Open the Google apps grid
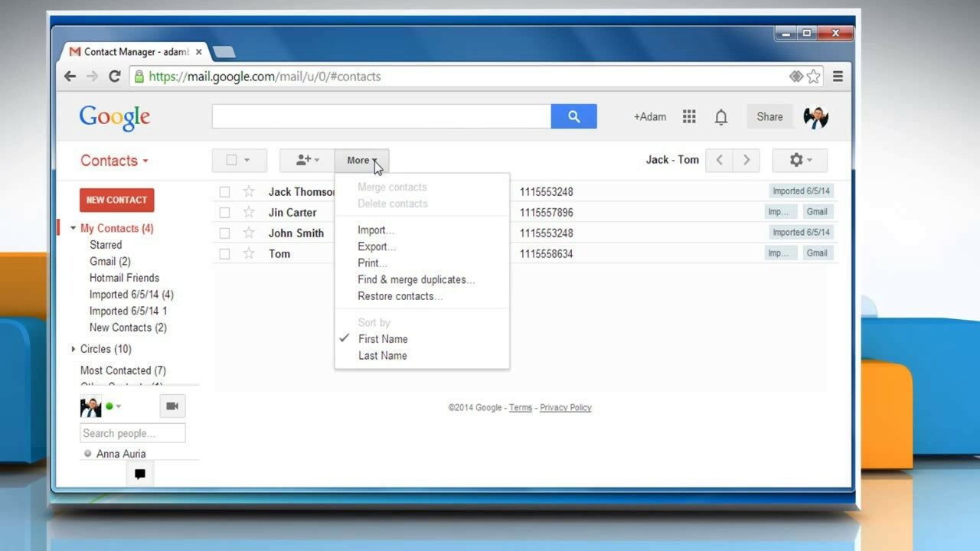 point(688,116)
